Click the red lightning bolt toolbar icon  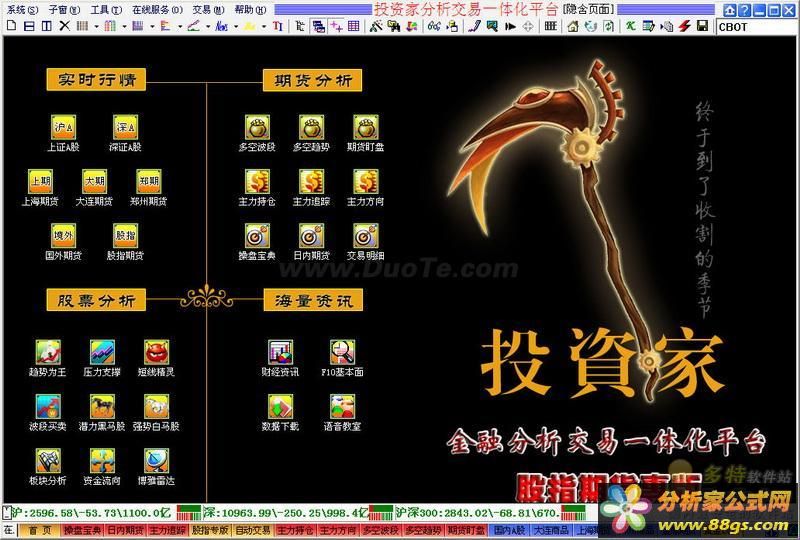pyautogui.click(x=684, y=26)
